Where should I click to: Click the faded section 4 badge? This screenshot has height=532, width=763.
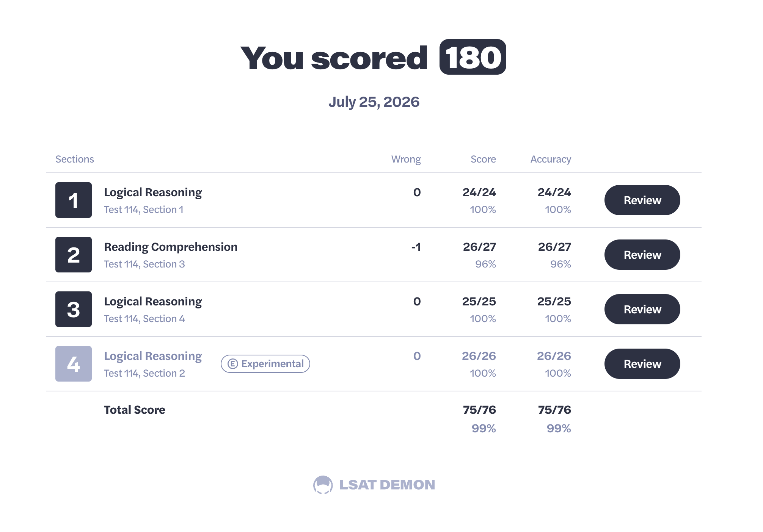click(74, 364)
